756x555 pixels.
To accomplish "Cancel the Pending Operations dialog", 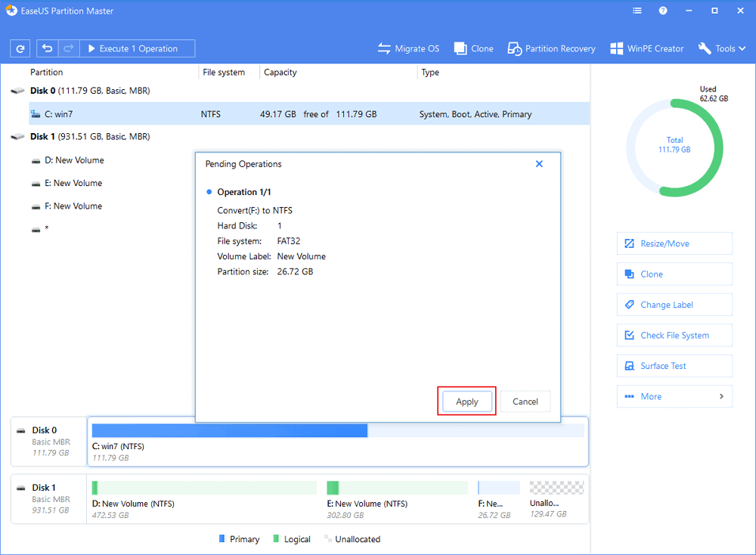I will [525, 402].
